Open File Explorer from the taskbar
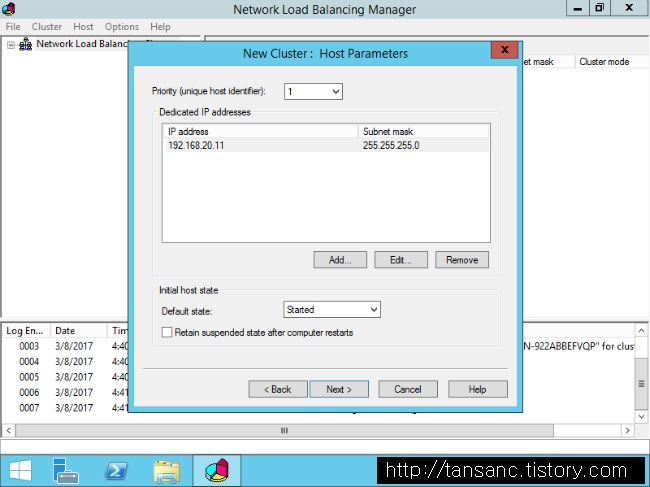Viewport: 650px width, 487px height. click(x=167, y=471)
